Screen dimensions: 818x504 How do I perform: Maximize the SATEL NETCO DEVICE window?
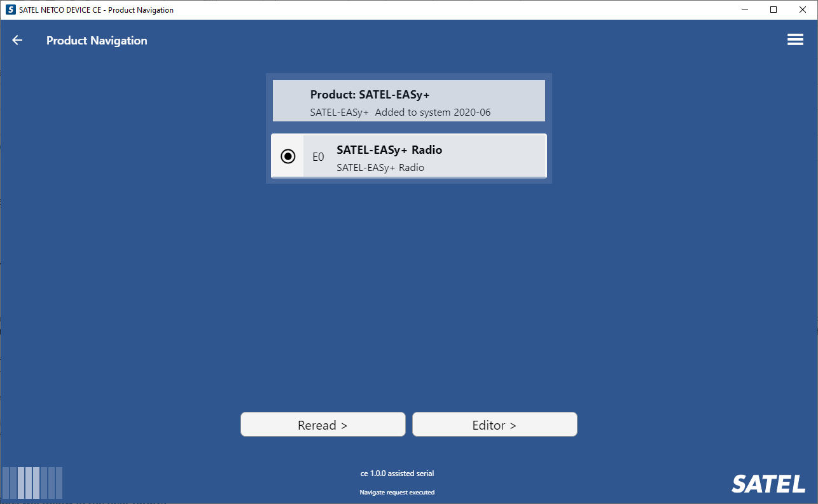pyautogui.click(x=773, y=10)
